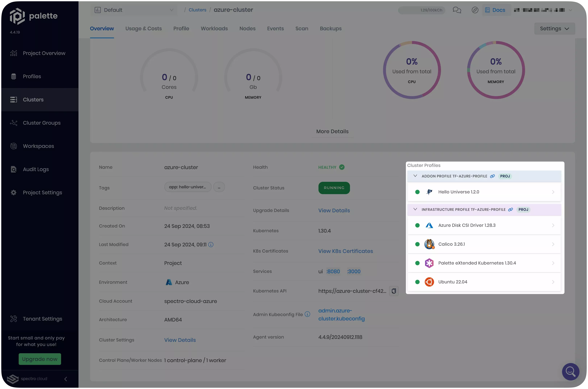The image size is (588, 389).
Task: Click the Azure Disk CSI Driver icon
Action: 429,225
